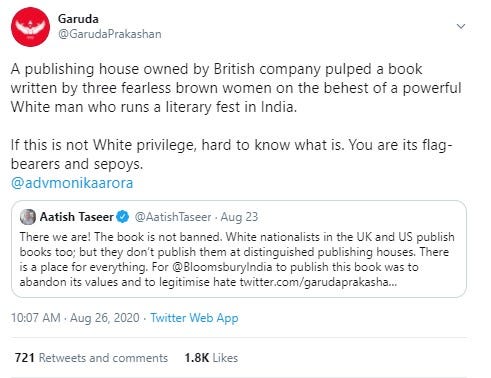Open Aatish Taseer's small avatar
The height and width of the screenshot is (378, 491).
coord(28,217)
